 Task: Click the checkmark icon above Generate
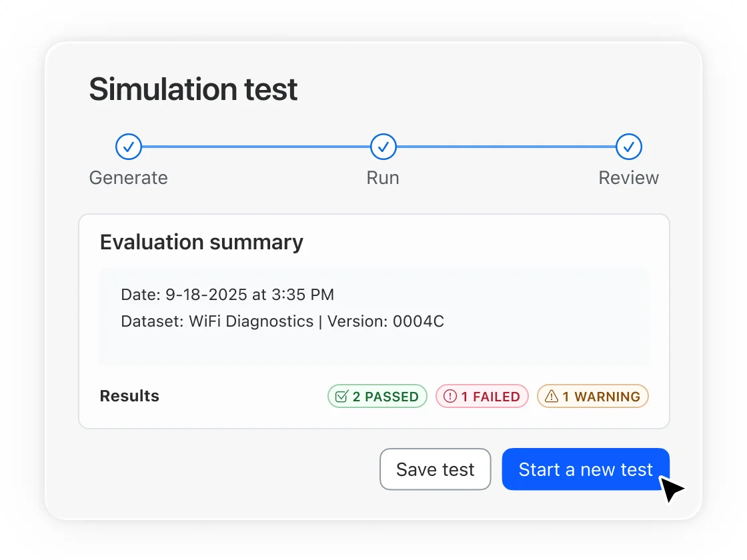[128, 147]
